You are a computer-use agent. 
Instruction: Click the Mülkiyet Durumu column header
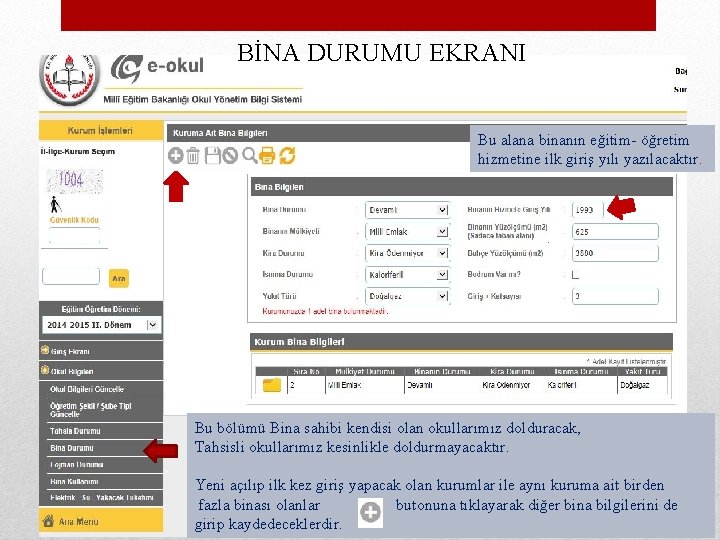tap(365, 371)
